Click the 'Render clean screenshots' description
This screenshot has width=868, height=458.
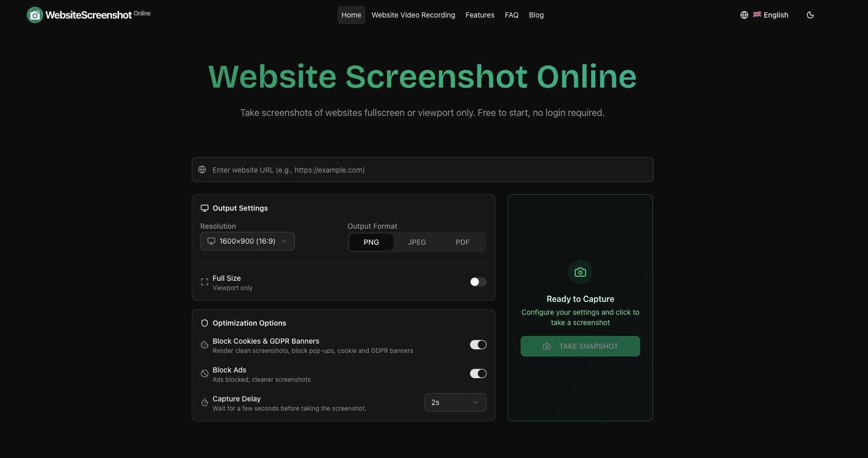click(x=313, y=351)
